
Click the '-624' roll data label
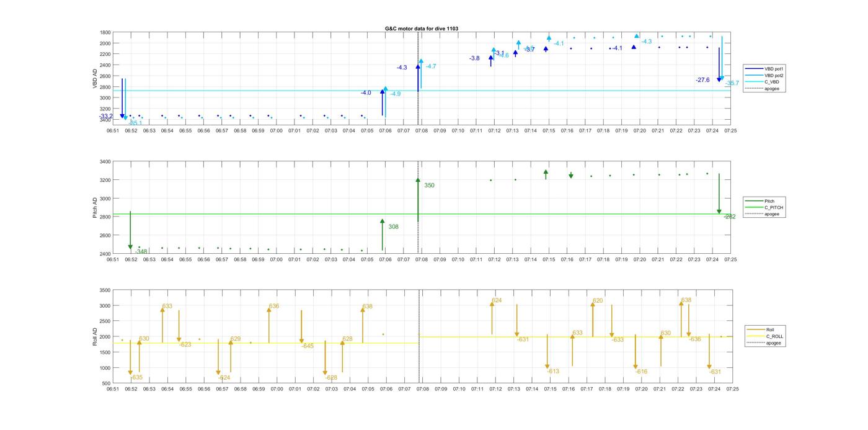224,378
